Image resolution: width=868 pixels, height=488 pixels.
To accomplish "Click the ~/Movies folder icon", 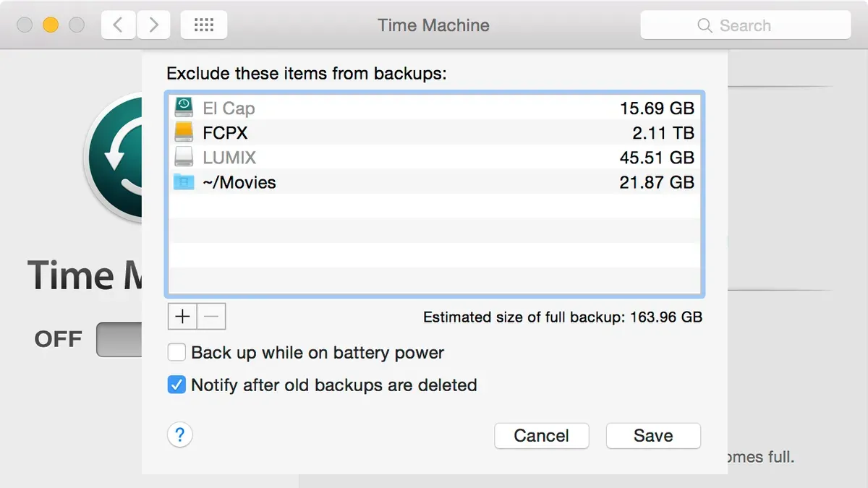I will click(184, 181).
